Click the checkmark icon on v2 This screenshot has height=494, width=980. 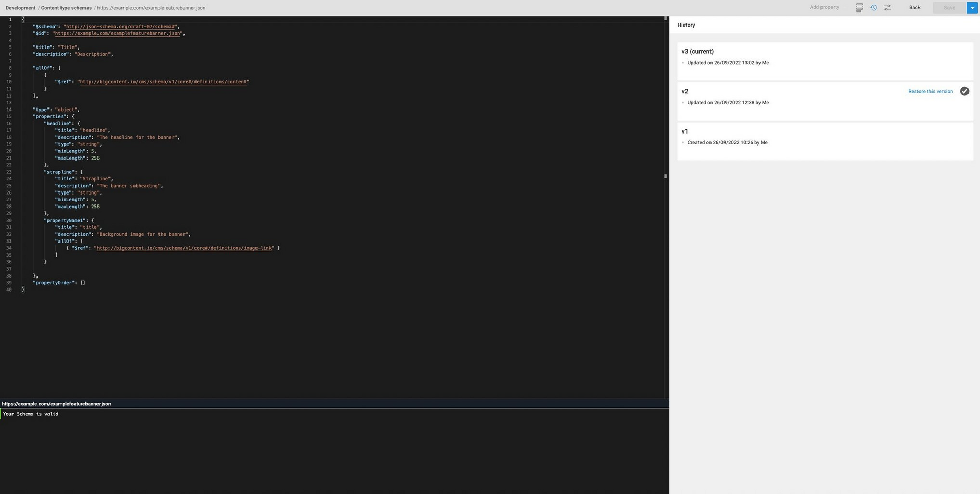pyautogui.click(x=964, y=91)
